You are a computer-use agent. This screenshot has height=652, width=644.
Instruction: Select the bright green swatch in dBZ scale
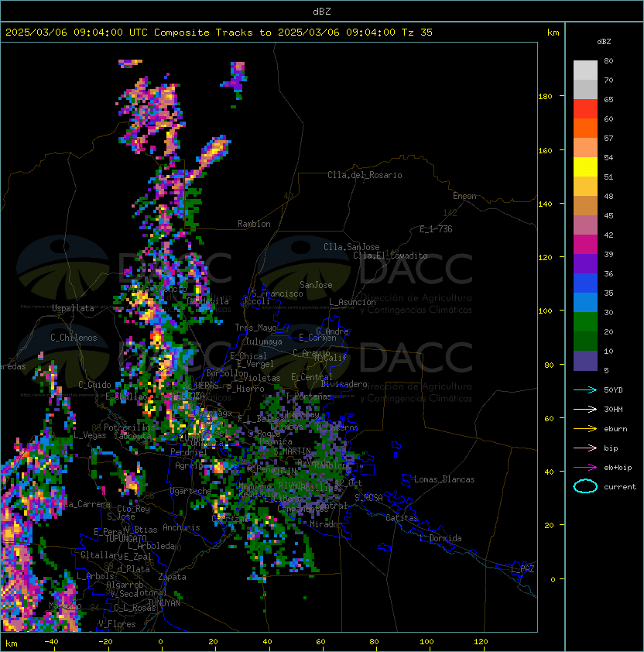[585, 321]
